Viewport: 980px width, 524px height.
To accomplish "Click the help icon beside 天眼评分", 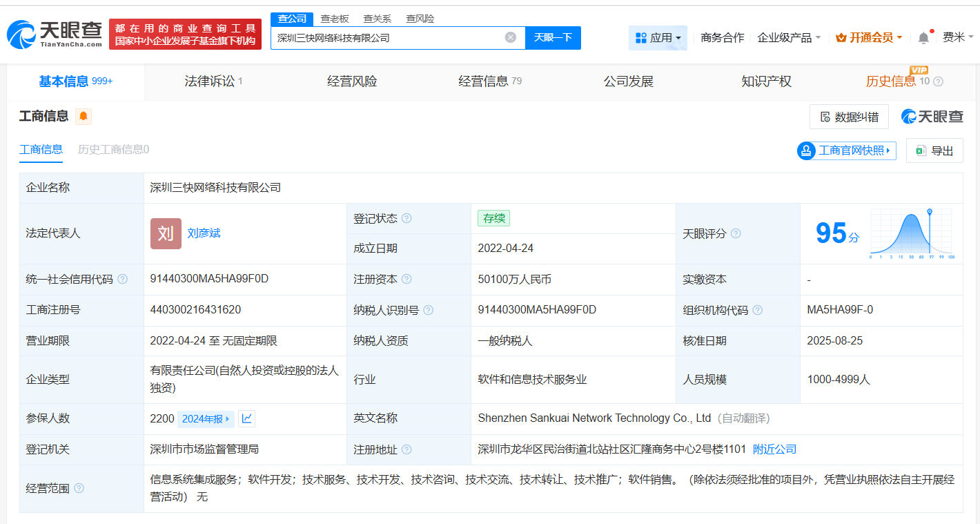I will [736, 234].
